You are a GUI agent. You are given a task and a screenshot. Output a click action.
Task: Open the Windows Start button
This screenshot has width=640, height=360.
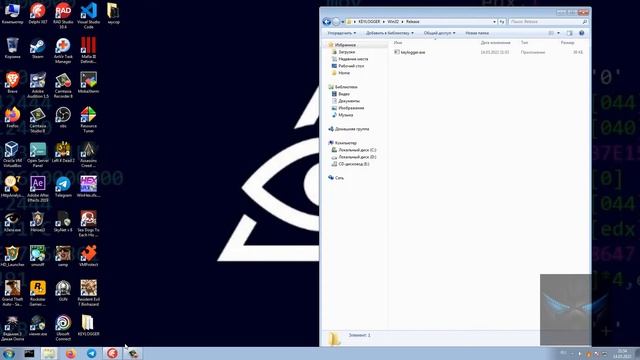(x=8, y=353)
